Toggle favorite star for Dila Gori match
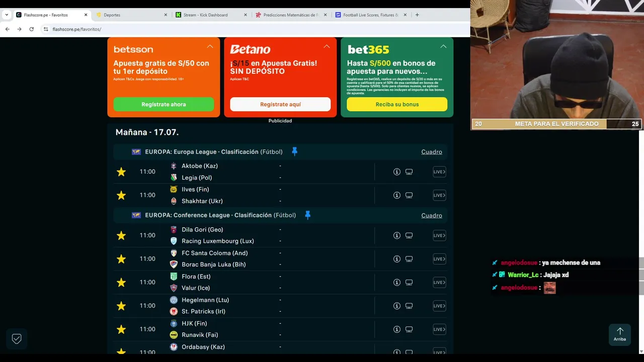This screenshot has width=644, height=362. point(121,235)
